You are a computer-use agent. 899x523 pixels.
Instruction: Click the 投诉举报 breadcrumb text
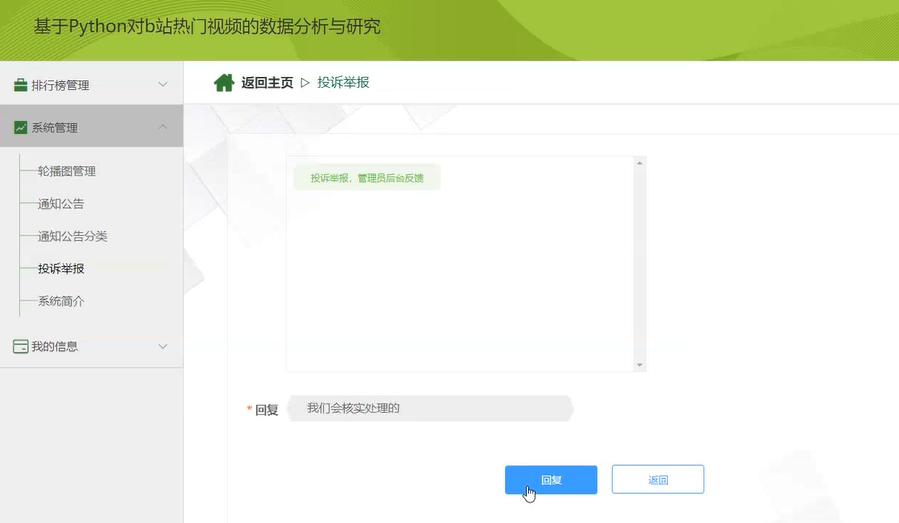[x=343, y=83]
